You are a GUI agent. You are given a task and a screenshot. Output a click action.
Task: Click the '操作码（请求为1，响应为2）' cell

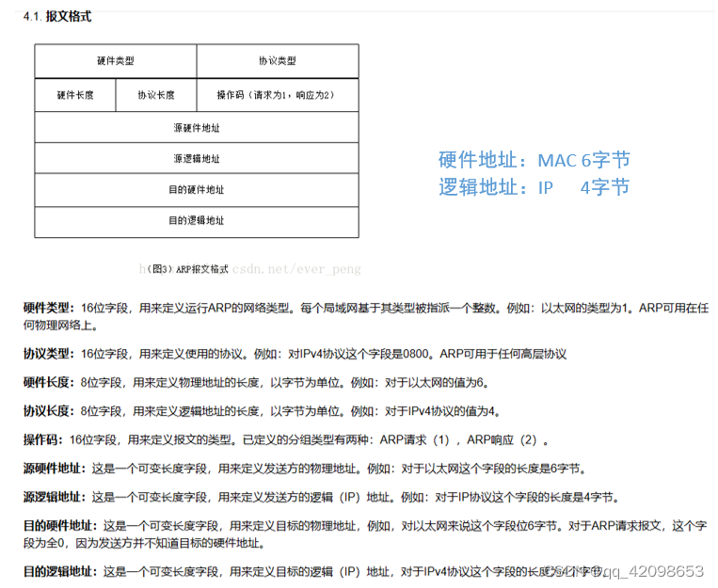click(x=278, y=95)
